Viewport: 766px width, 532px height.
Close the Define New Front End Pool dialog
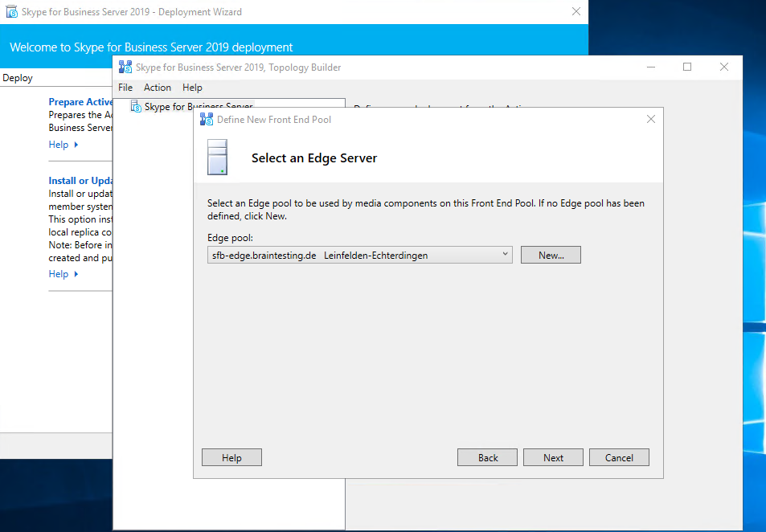651,119
